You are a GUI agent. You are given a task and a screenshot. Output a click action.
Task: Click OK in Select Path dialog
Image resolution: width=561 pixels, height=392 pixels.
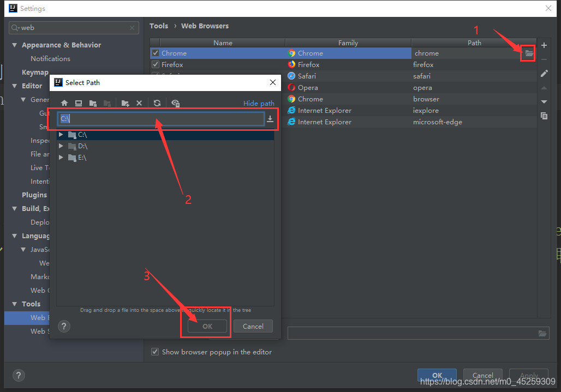pos(207,326)
